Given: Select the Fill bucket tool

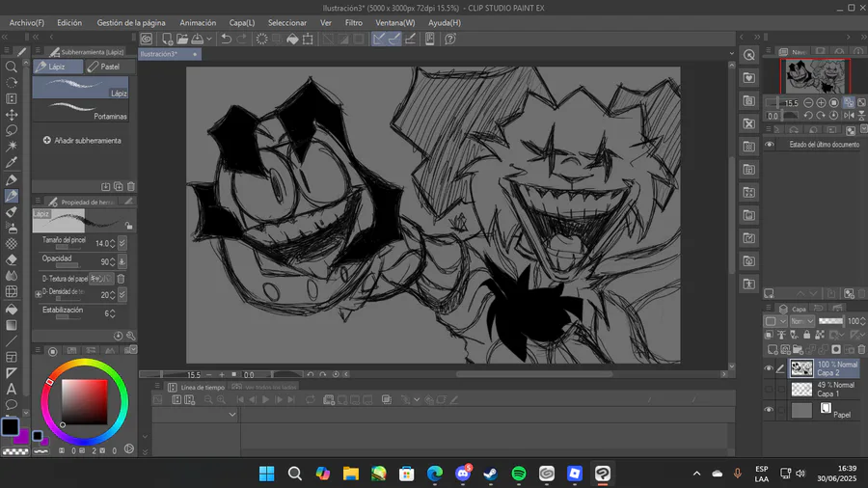Looking at the screenshot, I should [x=11, y=310].
